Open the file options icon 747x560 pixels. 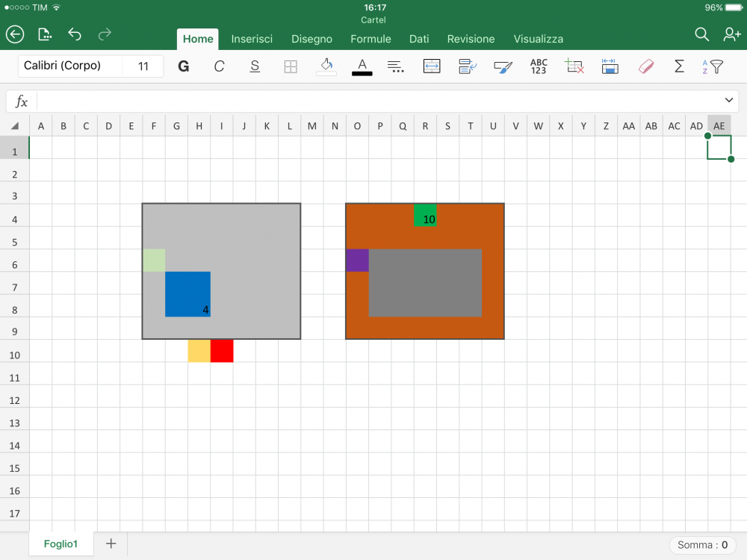[x=45, y=34]
